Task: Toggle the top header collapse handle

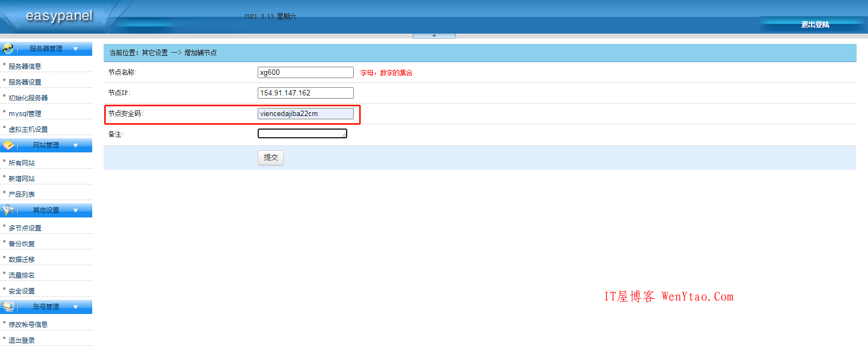Action: click(434, 36)
